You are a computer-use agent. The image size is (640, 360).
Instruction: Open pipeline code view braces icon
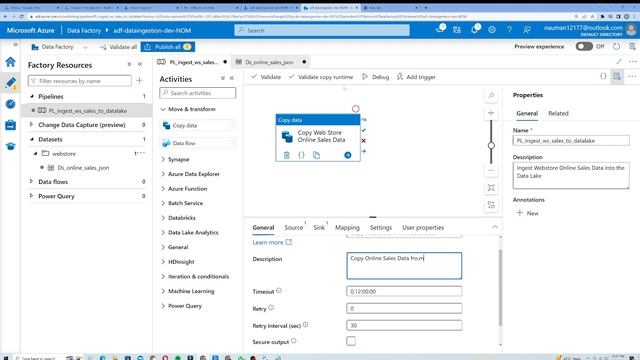603,76
